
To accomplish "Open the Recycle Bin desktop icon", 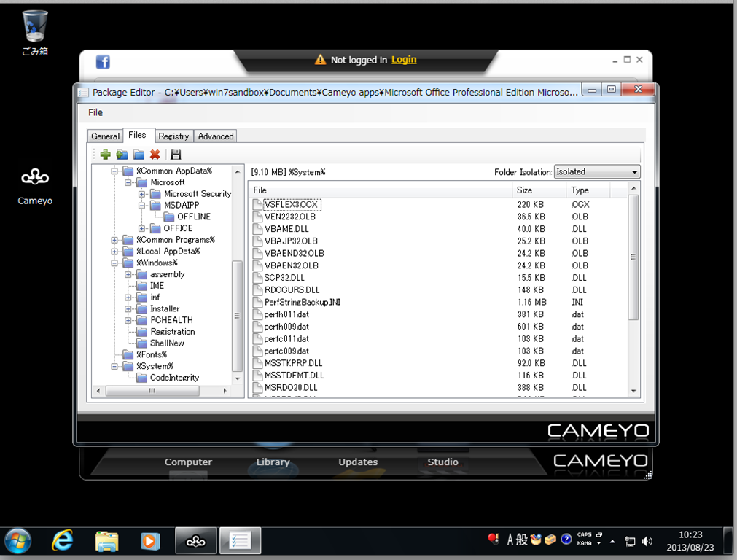I will click(x=35, y=33).
